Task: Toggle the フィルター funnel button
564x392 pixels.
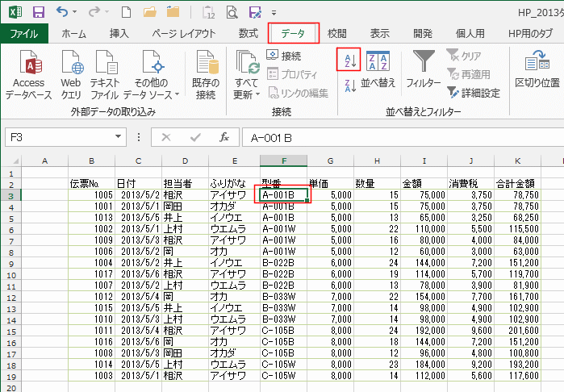Action: pos(423,69)
